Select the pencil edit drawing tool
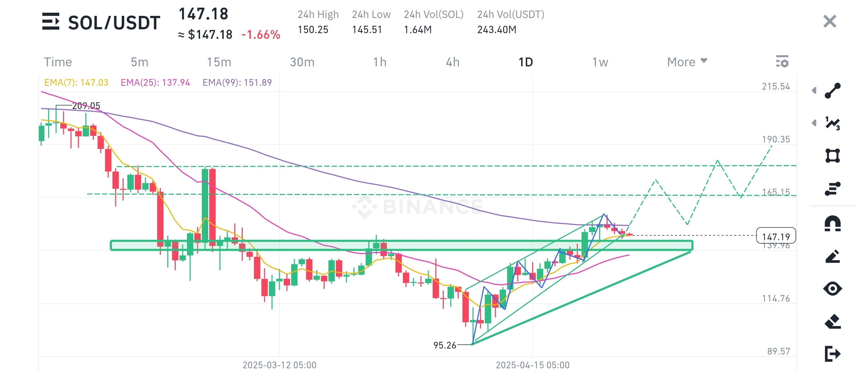This screenshot has height=381, width=868. coord(833,256)
